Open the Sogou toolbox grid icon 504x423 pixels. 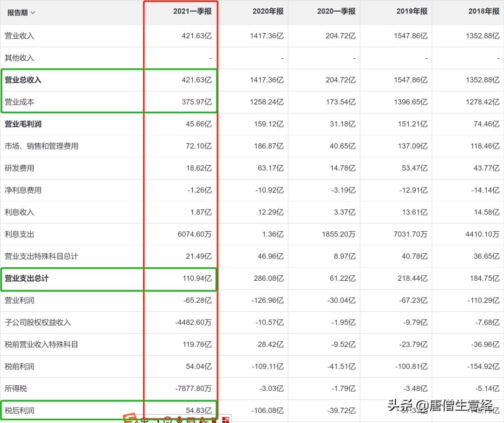tap(225, 420)
